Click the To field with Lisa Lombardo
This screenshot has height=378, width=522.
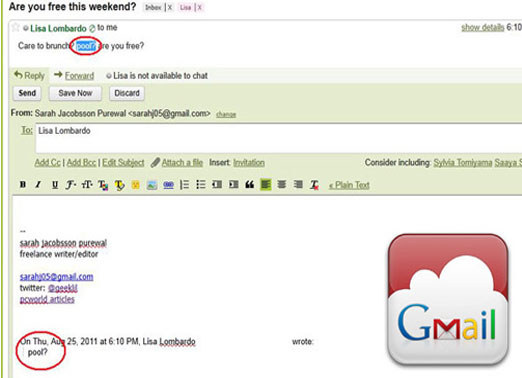click(x=279, y=138)
